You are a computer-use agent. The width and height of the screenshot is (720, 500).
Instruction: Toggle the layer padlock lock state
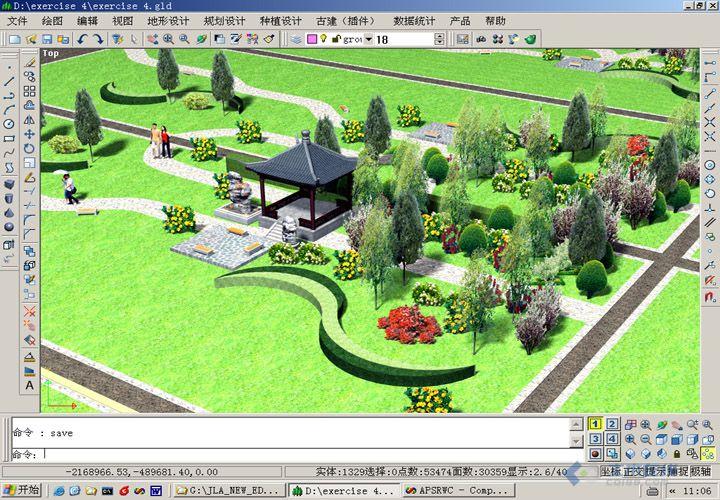click(336, 39)
